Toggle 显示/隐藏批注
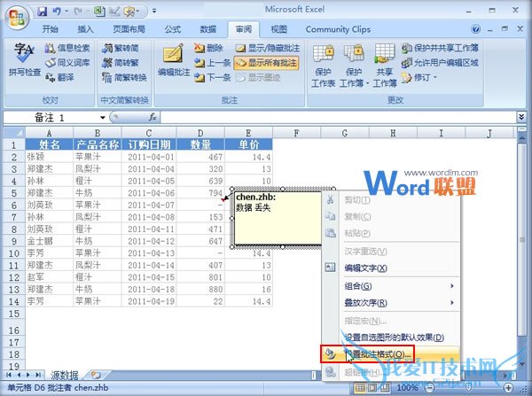 click(x=268, y=48)
